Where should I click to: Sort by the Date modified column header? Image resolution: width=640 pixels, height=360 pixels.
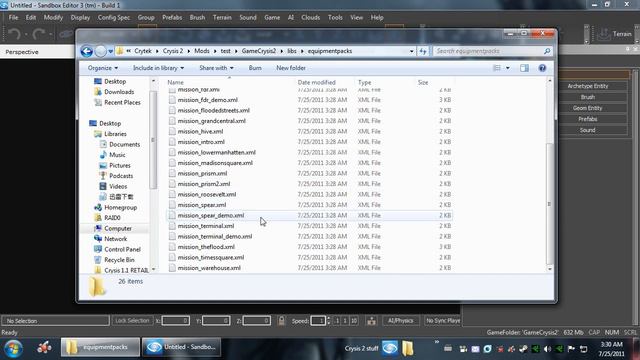tap(316, 82)
